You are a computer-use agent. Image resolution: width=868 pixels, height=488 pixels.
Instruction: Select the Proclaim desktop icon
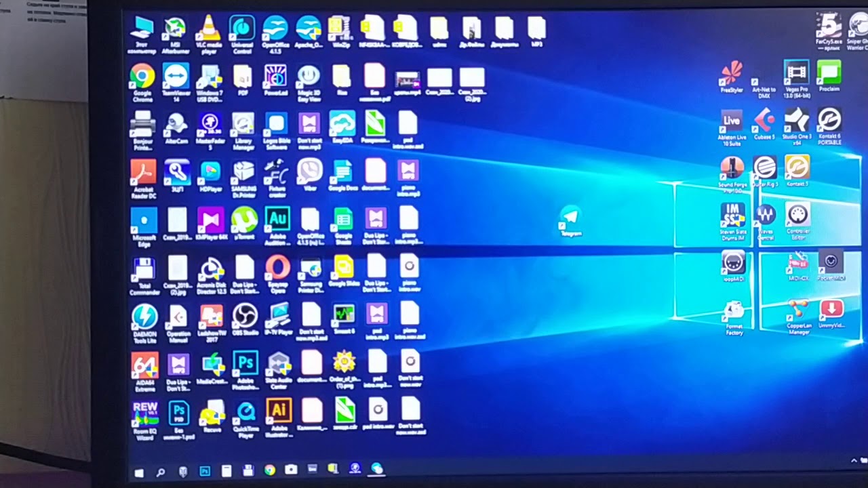[829, 76]
